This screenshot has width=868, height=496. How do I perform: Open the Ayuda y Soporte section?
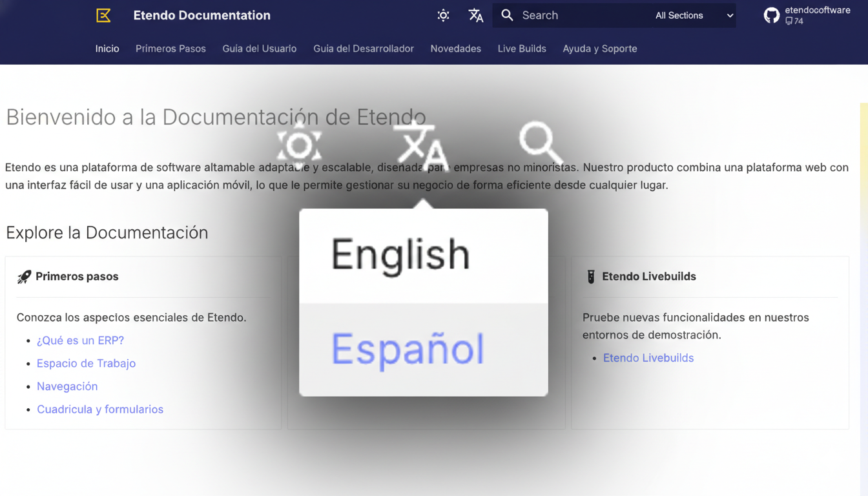click(599, 48)
